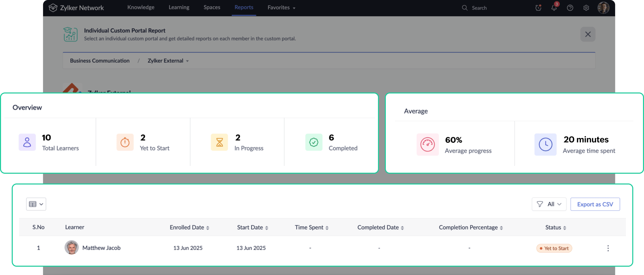Click the search magnifier icon

(465, 8)
